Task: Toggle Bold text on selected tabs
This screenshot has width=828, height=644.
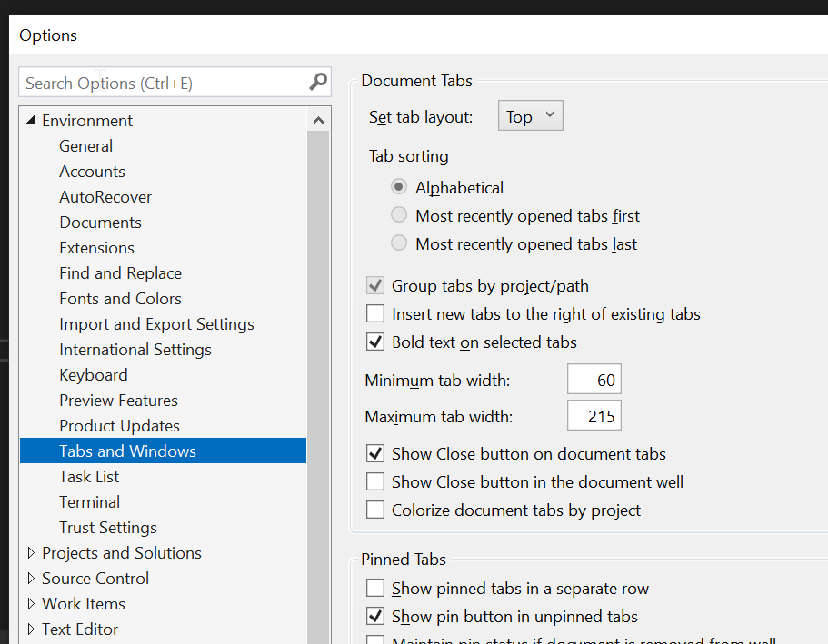Action: (375, 342)
